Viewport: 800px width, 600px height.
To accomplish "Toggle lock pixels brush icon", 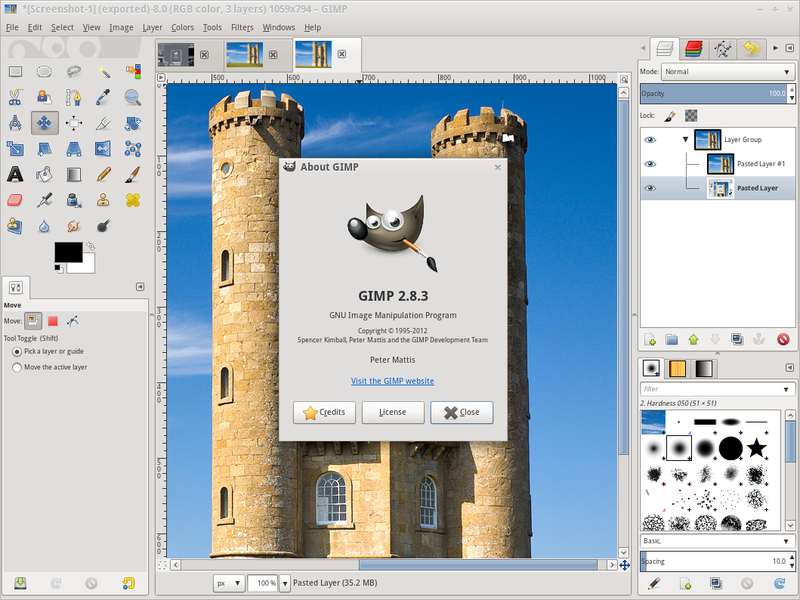I will coord(670,116).
